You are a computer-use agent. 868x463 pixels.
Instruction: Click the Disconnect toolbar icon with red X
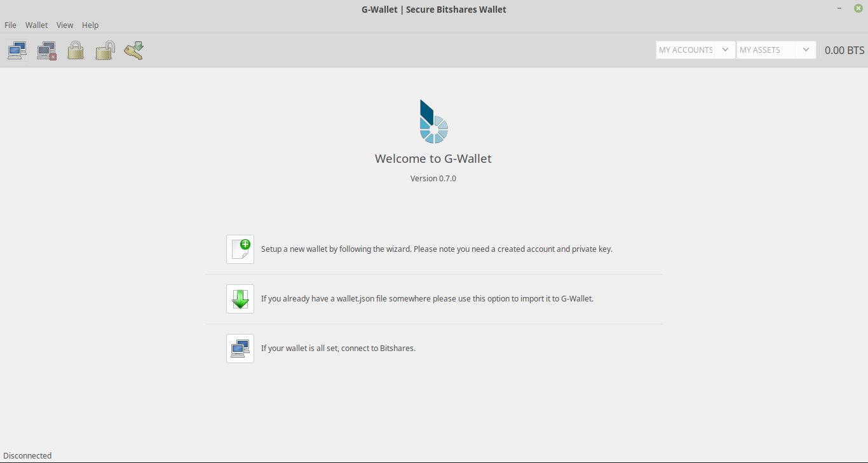click(46, 50)
